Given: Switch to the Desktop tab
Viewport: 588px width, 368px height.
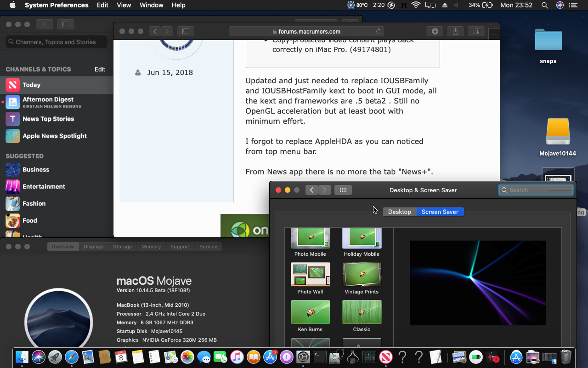Looking at the screenshot, I should pos(400,212).
